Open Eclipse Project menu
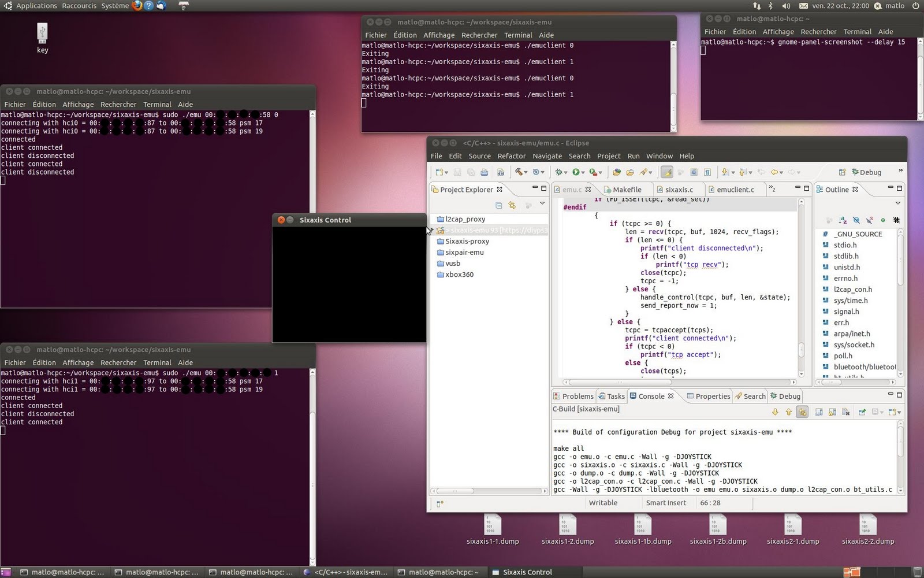This screenshot has height=578, width=924. click(x=609, y=156)
